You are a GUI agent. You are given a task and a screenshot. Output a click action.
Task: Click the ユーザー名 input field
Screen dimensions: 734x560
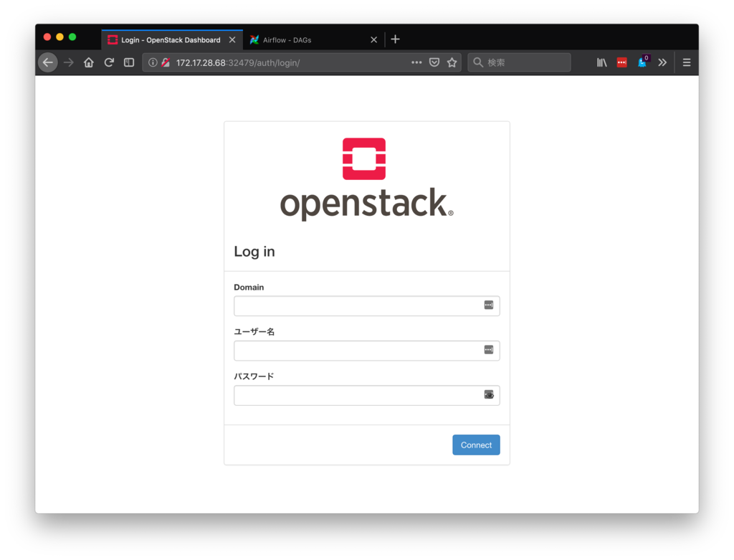tap(366, 351)
